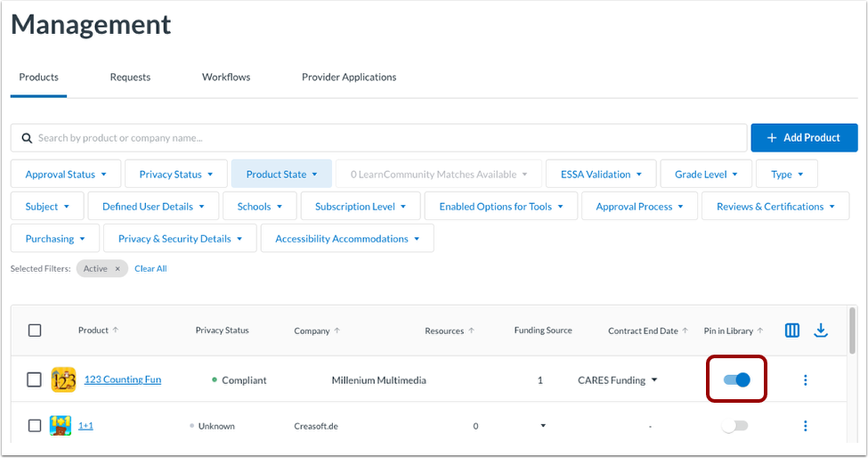This screenshot has width=868, height=458.
Task: Open the Schools filter
Action: pos(260,207)
